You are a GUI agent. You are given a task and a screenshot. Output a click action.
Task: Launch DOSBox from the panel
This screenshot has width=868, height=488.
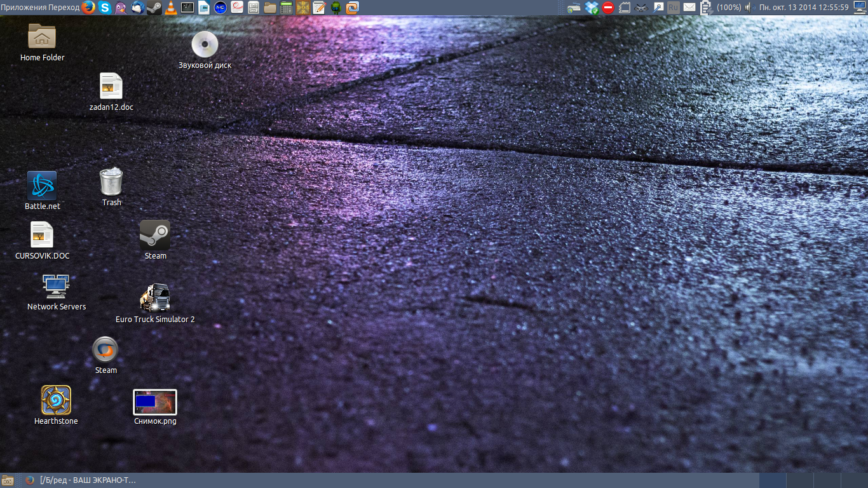(x=303, y=8)
